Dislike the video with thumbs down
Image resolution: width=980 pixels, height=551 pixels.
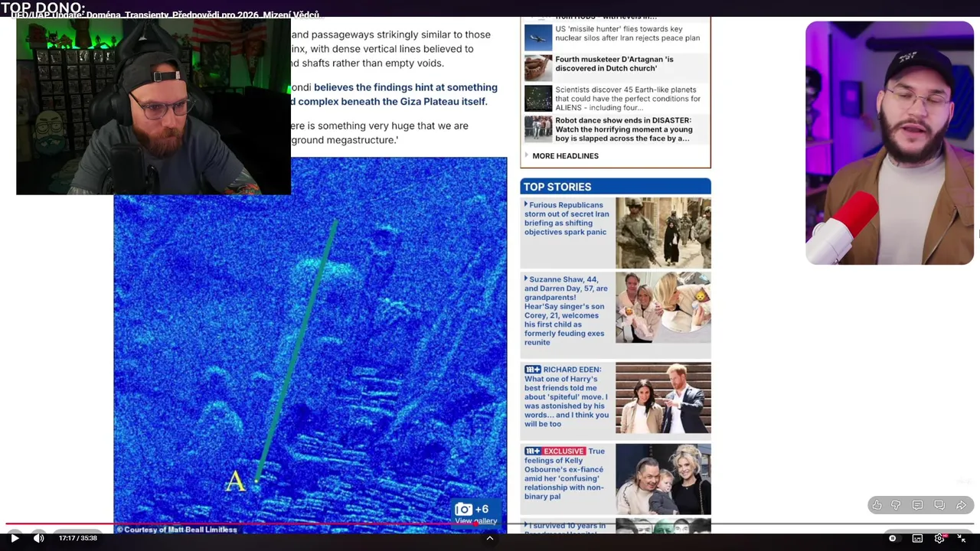(896, 505)
